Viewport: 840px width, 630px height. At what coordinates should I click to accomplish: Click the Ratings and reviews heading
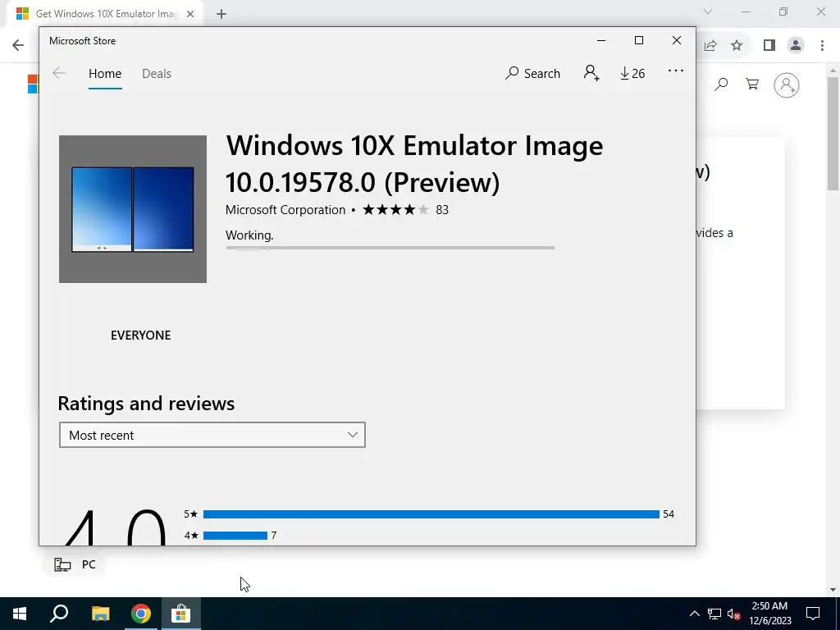(x=146, y=404)
